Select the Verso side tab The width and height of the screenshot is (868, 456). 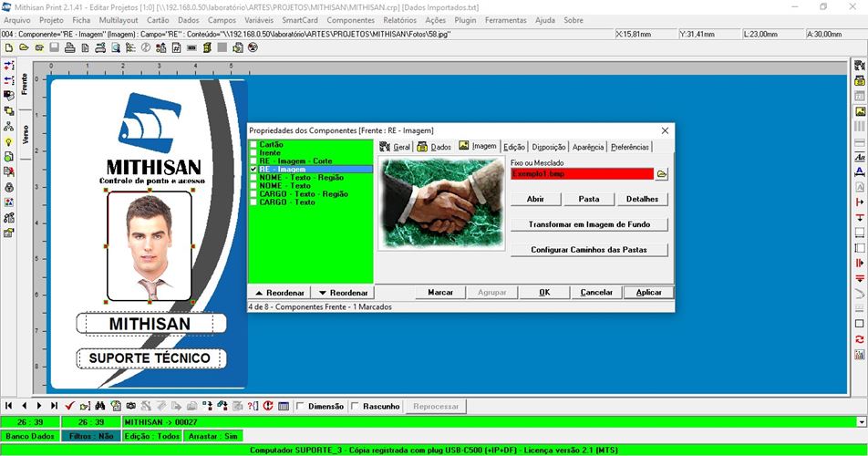tap(25, 134)
